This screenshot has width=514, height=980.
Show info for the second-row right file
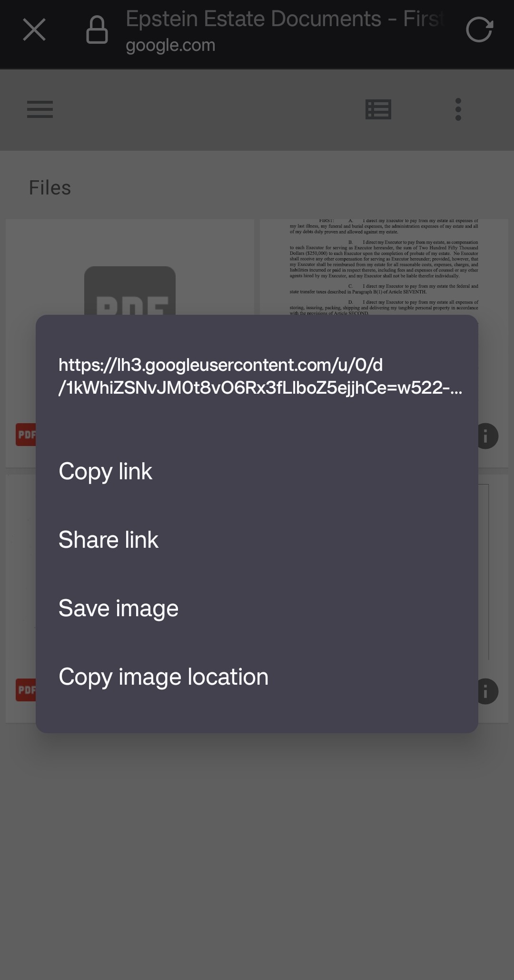pyautogui.click(x=487, y=691)
